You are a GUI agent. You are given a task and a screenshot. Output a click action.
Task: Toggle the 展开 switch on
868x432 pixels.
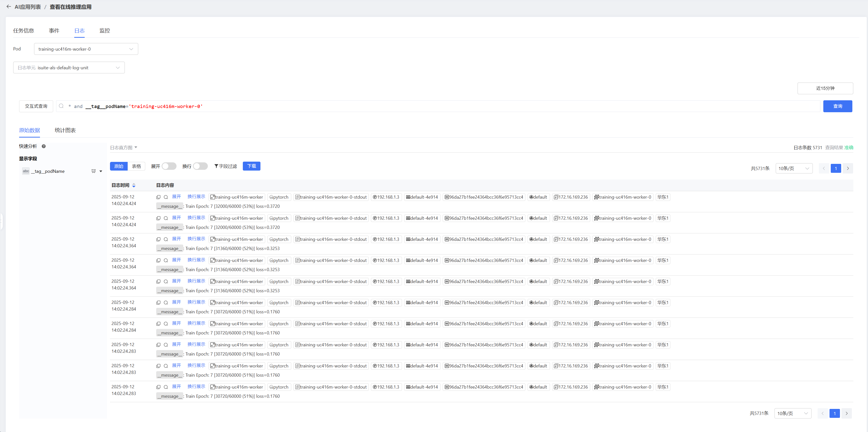click(x=169, y=166)
